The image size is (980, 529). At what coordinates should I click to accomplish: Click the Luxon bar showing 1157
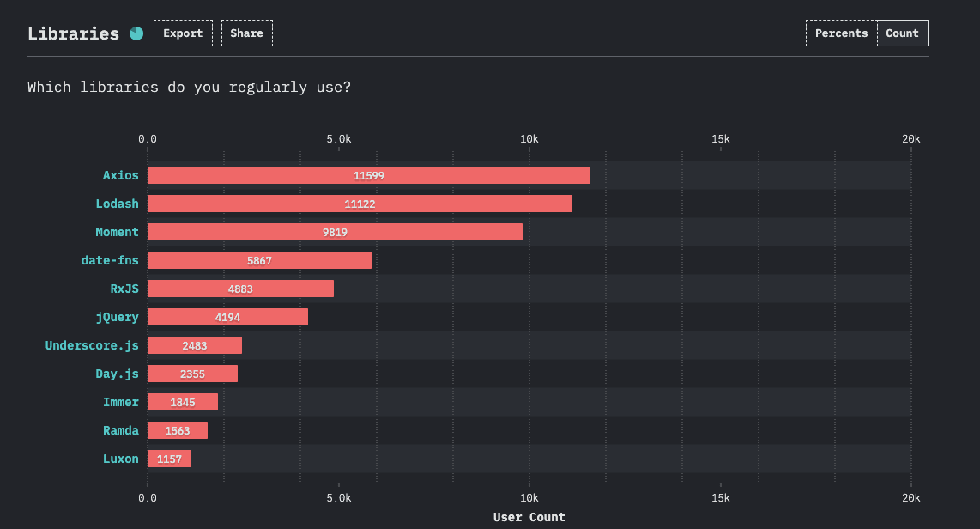tap(169, 459)
